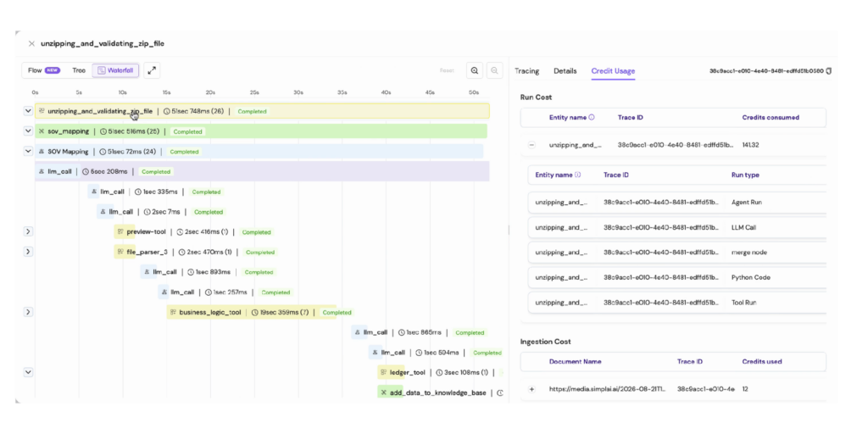Select the Waterfall view

pos(115,70)
